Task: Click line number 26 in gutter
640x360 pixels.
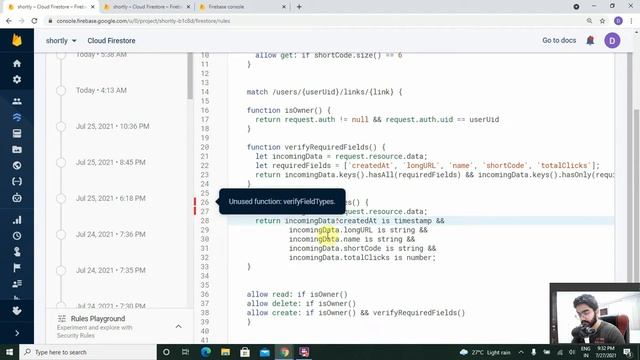Action: click(204, 202)
